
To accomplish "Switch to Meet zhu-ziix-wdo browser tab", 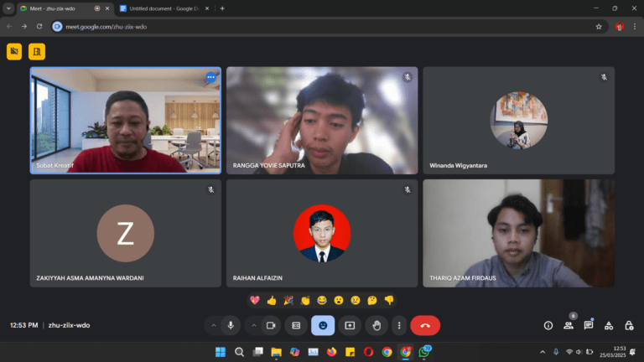I will pos(65,8).
